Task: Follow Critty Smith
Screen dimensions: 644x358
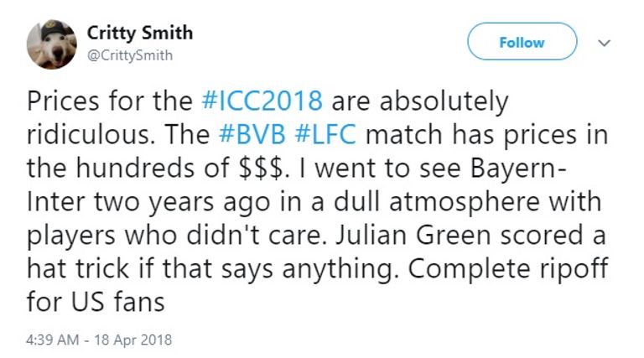Action: pyautogui.click(x=522, y=42)
